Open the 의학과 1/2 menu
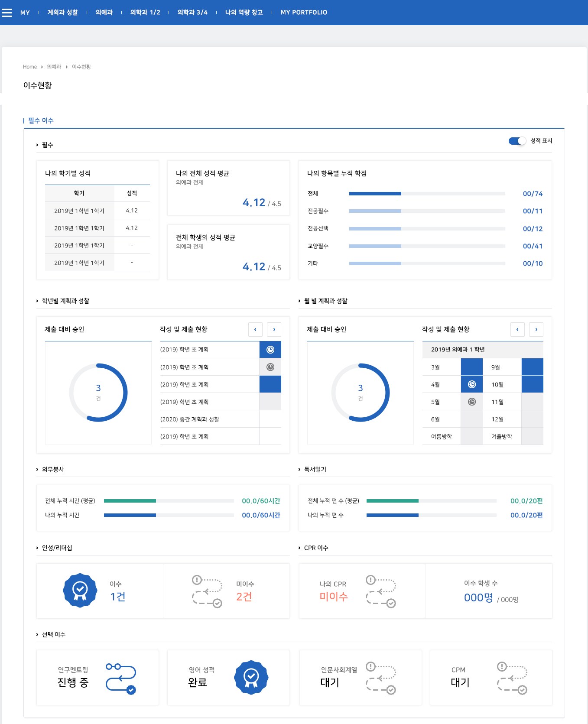This screenshot has height=724, width=588. coord(145,13)
